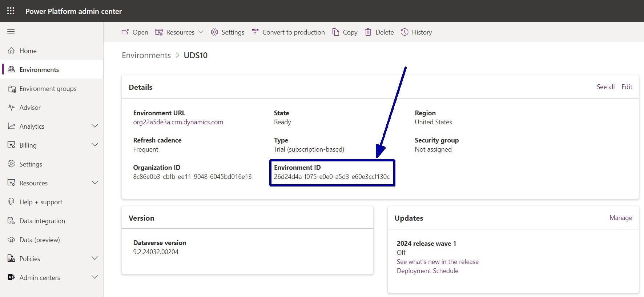Delete the environment using trash icon
Viewport: 644px width, 297px height.
pos(368,32)
